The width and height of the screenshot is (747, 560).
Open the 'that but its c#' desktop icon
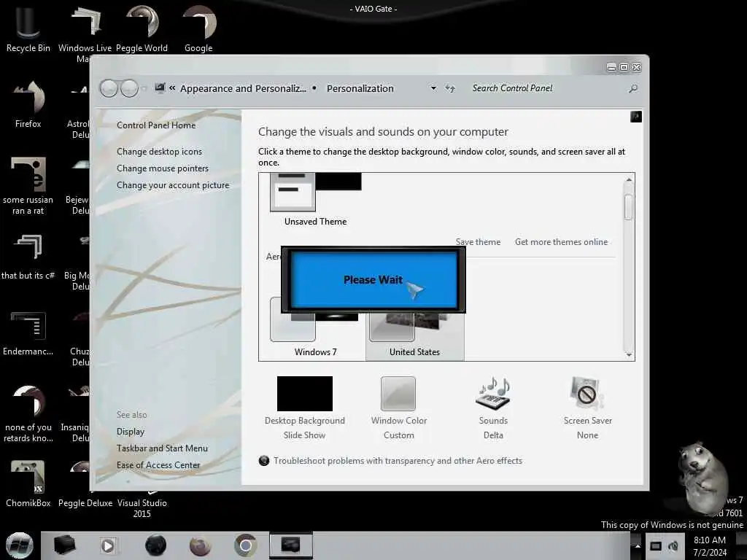(x=28, y=257)
